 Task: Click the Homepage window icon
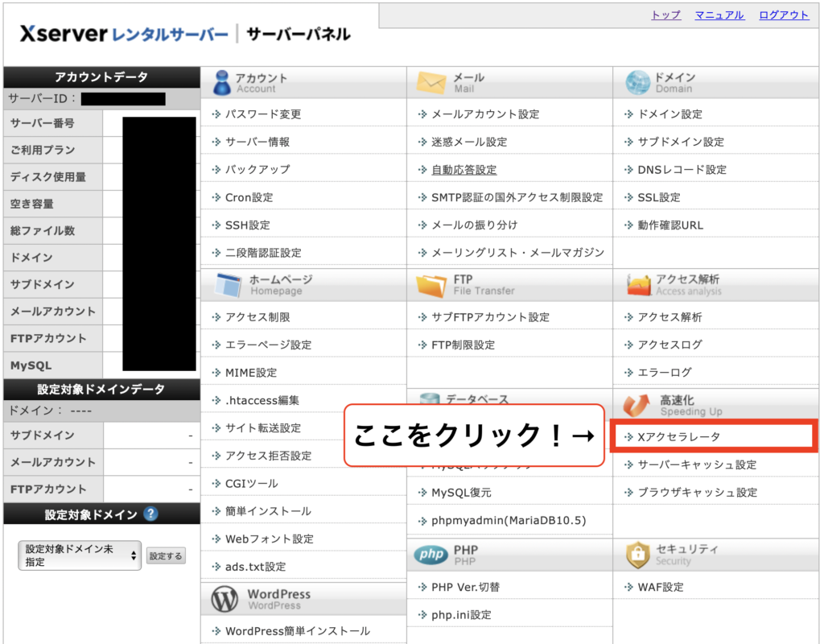(x=228, y=285)
